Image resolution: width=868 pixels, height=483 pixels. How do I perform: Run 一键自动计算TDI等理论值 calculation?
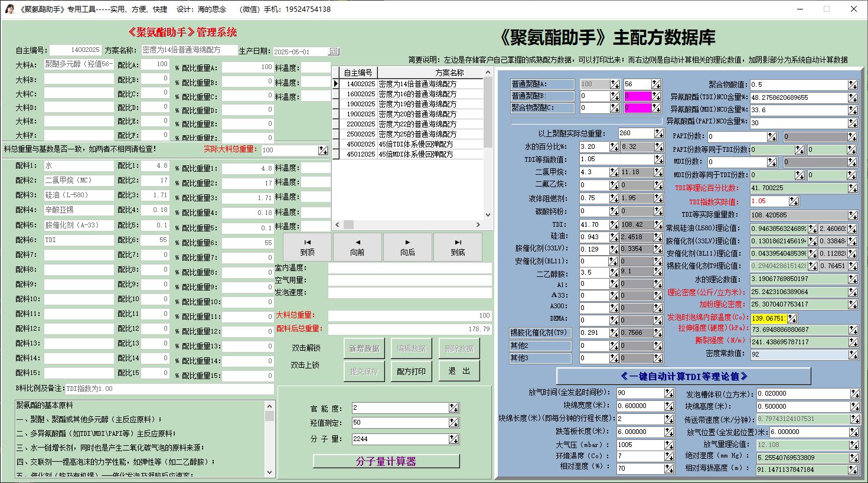tap(684, 376)
